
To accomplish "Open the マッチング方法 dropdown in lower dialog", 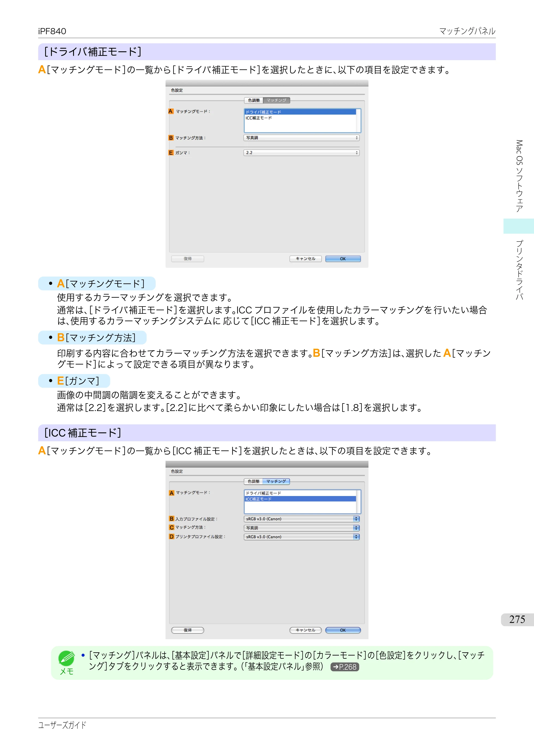I will click(x=301, y=528).
